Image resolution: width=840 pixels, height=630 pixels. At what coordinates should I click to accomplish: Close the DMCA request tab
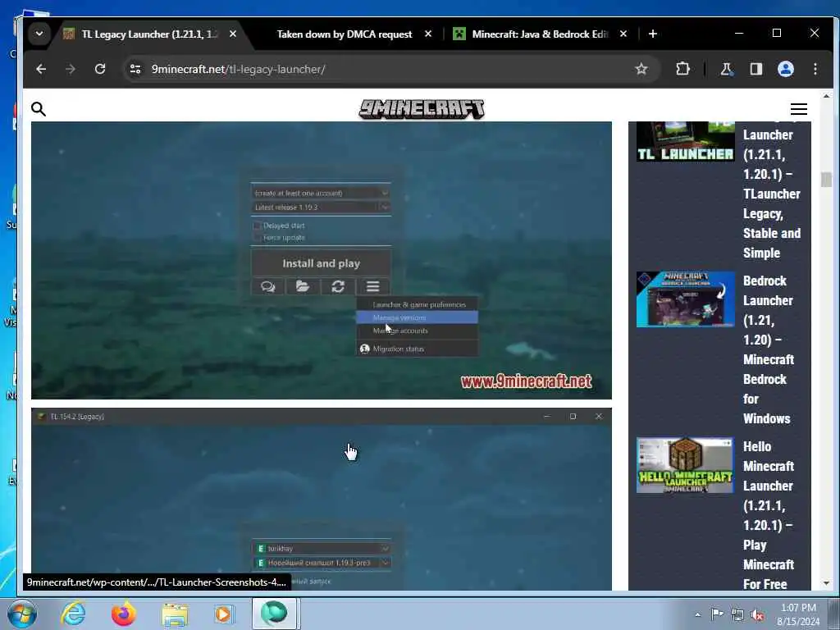tap(428, 34)
